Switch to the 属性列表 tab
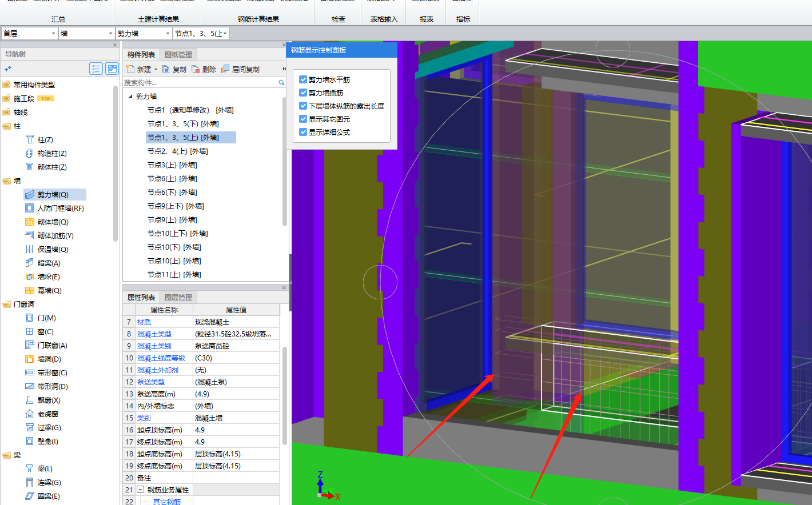This screenshot has height=505, width=812. pyautogui.click(x=141, y=297)
